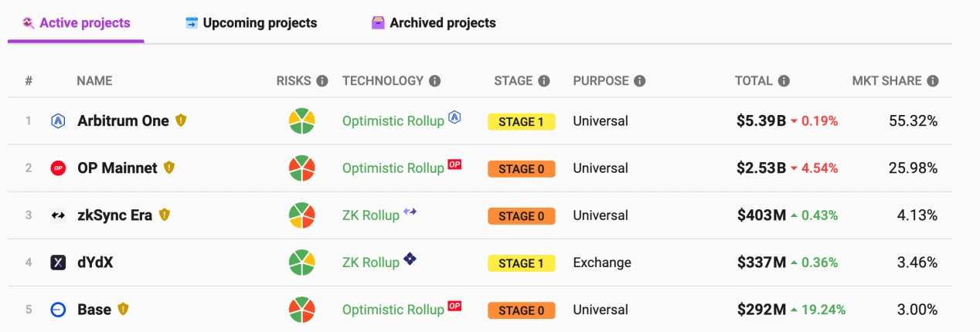Click the Purpose column info icon
980x332 pixels.
coord(639,81)
